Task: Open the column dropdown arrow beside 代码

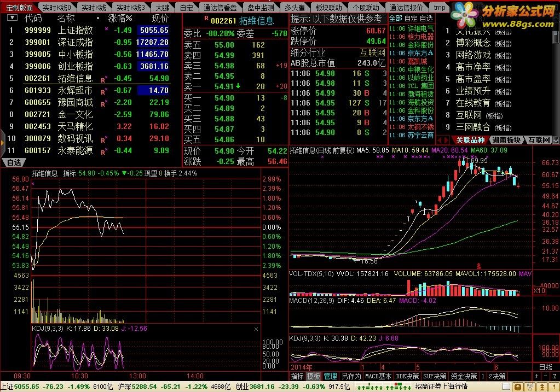Action: pyautogui.click(x=12, y=17)
